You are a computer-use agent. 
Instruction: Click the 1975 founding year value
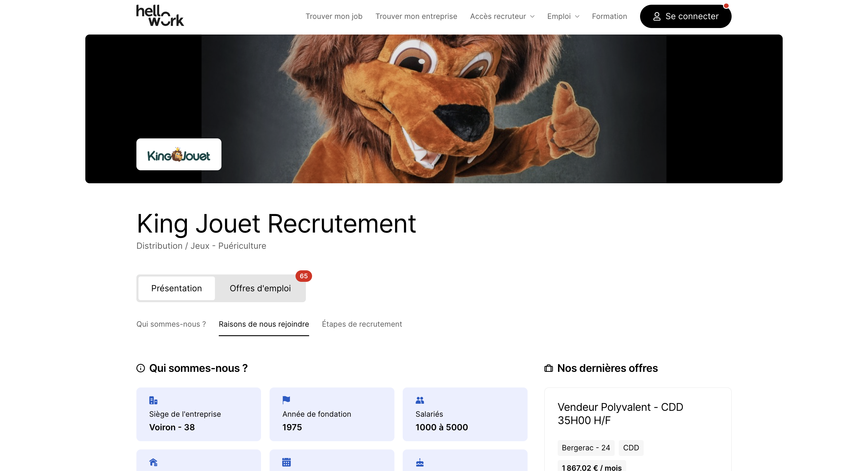click(292, 427)
